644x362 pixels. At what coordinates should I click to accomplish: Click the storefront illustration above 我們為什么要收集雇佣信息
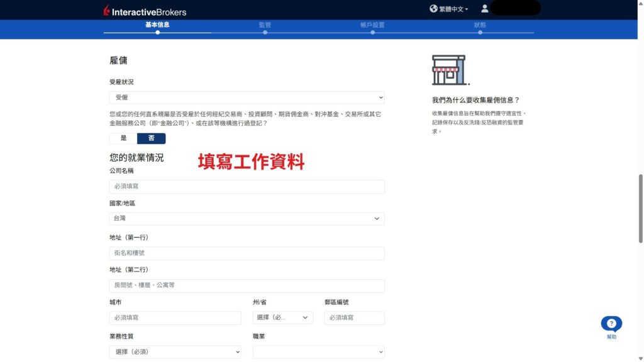point(449,69)
